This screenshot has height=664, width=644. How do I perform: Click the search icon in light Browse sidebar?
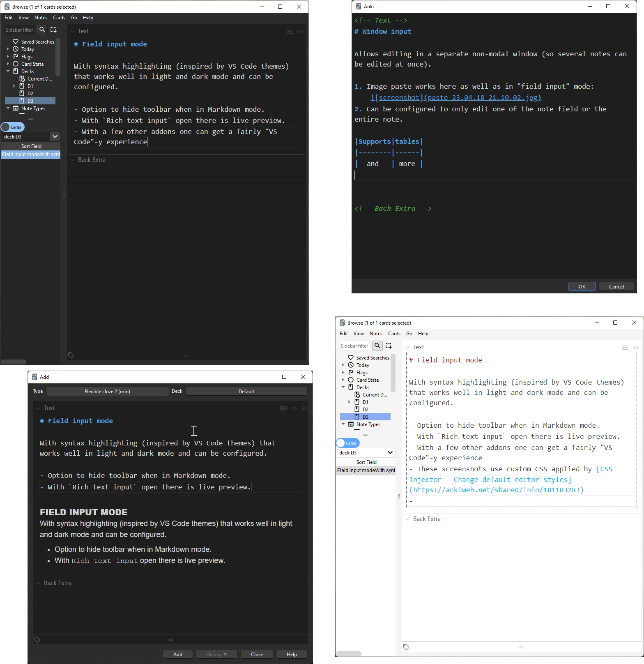pyautogui.click(x=377, y=346)
